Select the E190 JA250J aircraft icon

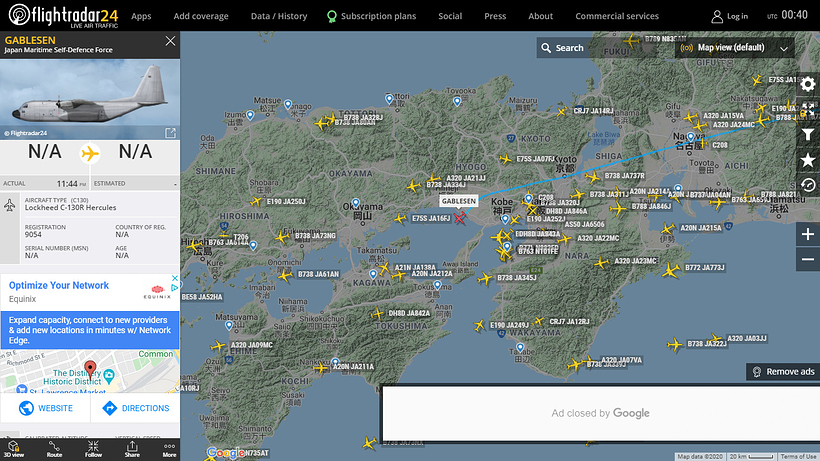pyautogui.click(x=256, y=201)
